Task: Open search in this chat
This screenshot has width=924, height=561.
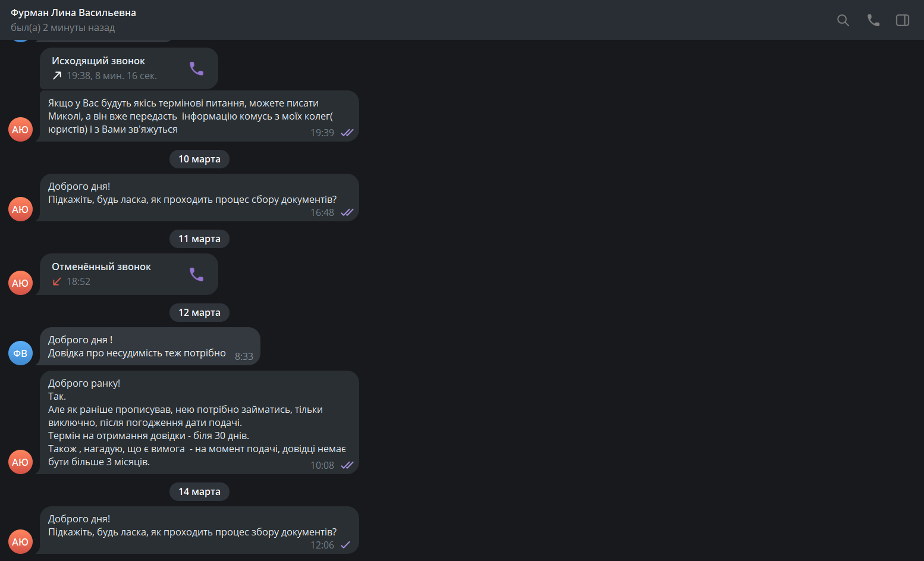Action: [x=843, y=20]
